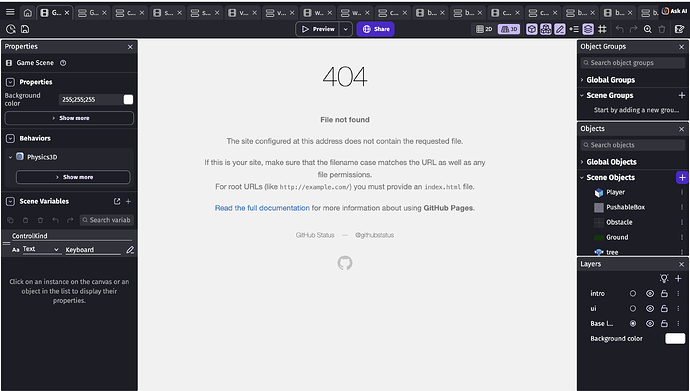Open scene editor settings icon at far right
This screenshot has width=690, height=391.
point(679,29)
